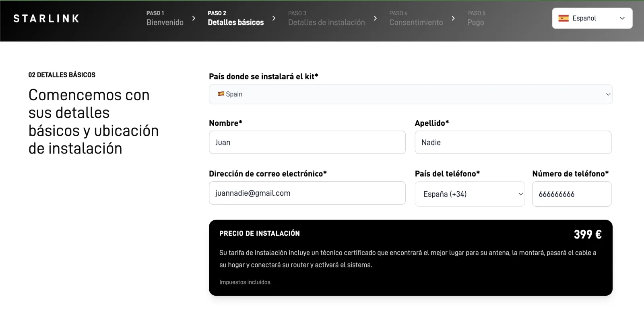
Task: Click the Apellido field containing Nadie
Action: (x=513, y=142)
